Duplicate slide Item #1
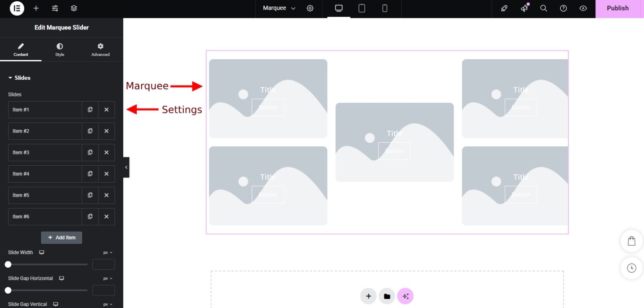The width and height of the screenshot is (644, 308). click(x=90, y=110)
